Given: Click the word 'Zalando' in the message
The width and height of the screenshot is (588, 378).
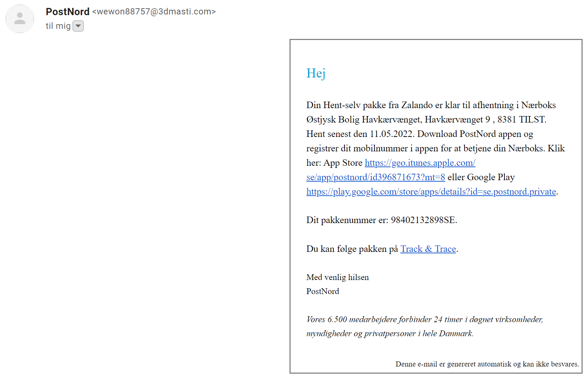Looking at the screenshot, I should (417, 105).
